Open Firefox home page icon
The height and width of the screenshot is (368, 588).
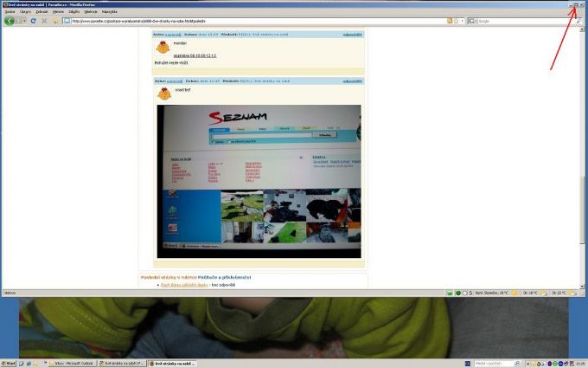click(55, 21)
